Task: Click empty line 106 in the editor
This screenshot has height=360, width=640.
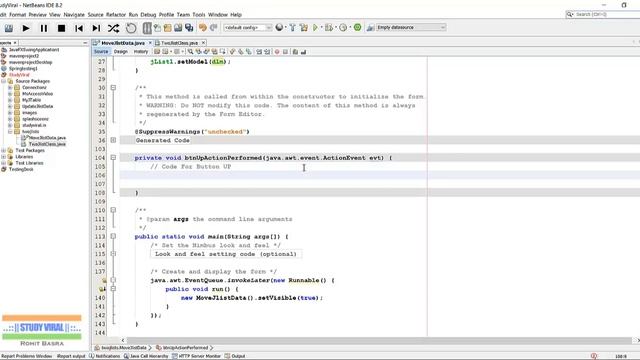Action: [x=380, y=175]
